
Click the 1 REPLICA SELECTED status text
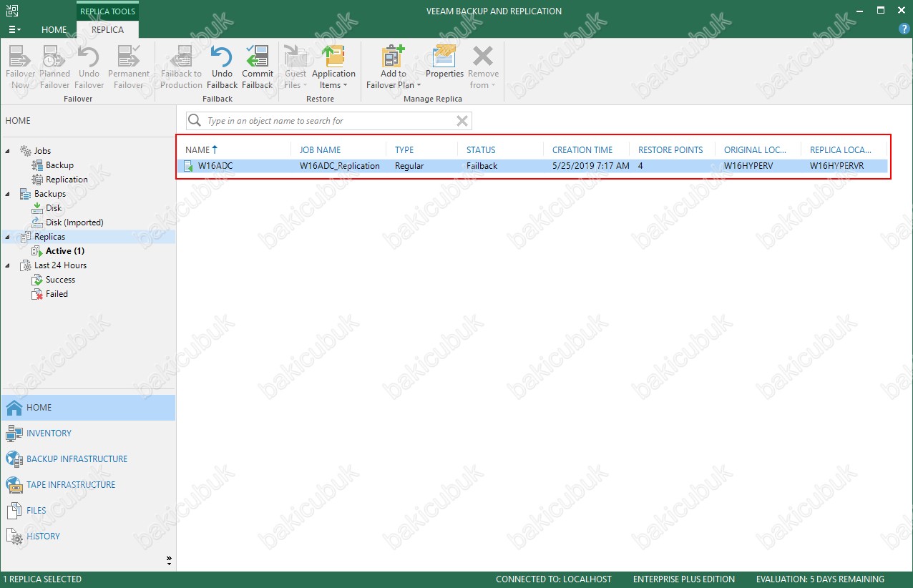click(42, 579)
